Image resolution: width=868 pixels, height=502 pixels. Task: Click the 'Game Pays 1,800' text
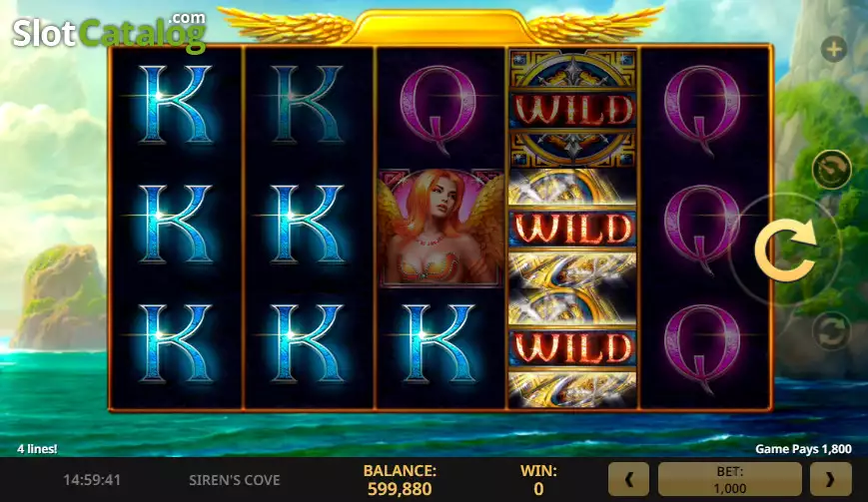803,449
